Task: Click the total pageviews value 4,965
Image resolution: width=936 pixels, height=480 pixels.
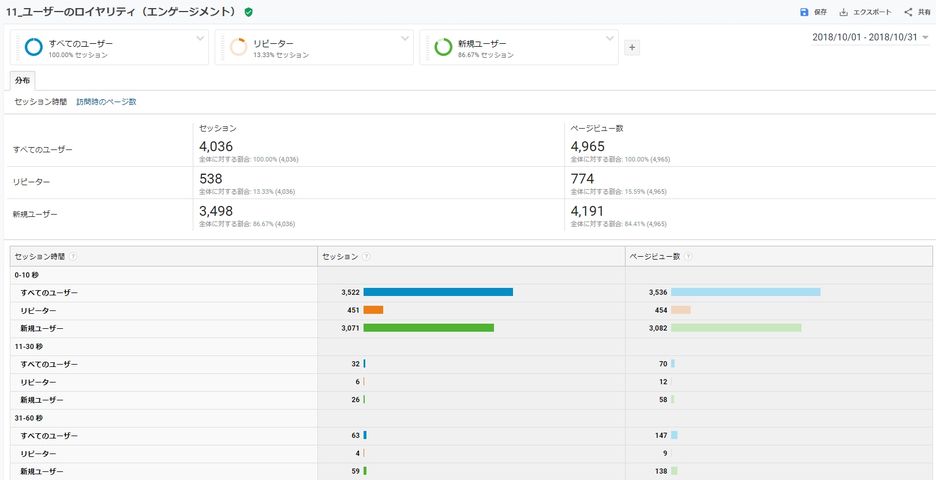Action: [x=588, y=146]
